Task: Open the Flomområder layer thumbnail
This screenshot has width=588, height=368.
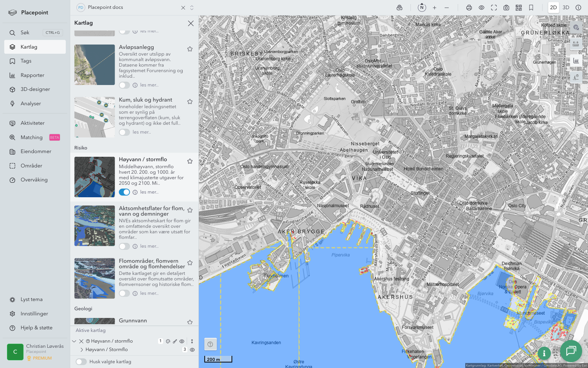Action: click(94, 278)
